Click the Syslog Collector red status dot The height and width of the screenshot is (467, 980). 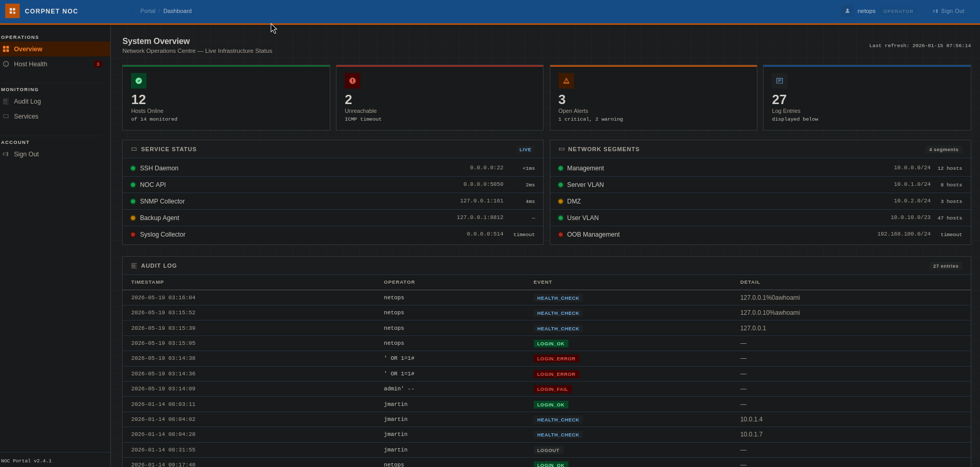click(133, 235)
